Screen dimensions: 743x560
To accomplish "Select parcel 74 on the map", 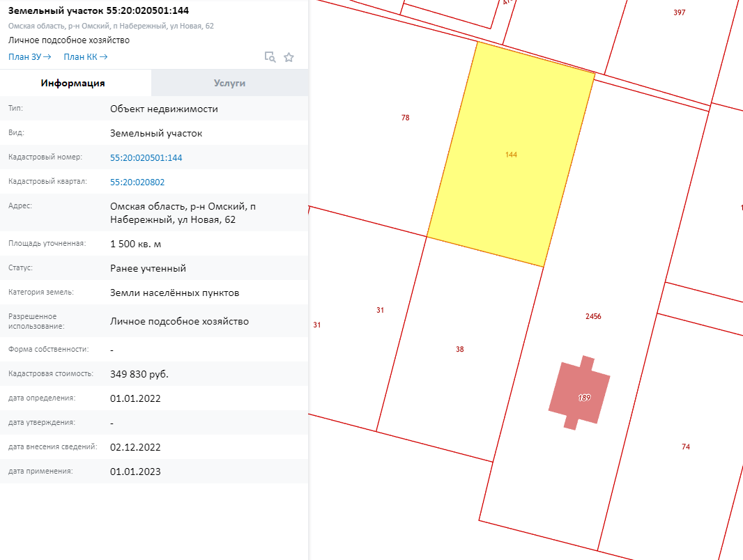I will (x=686, y=447).
